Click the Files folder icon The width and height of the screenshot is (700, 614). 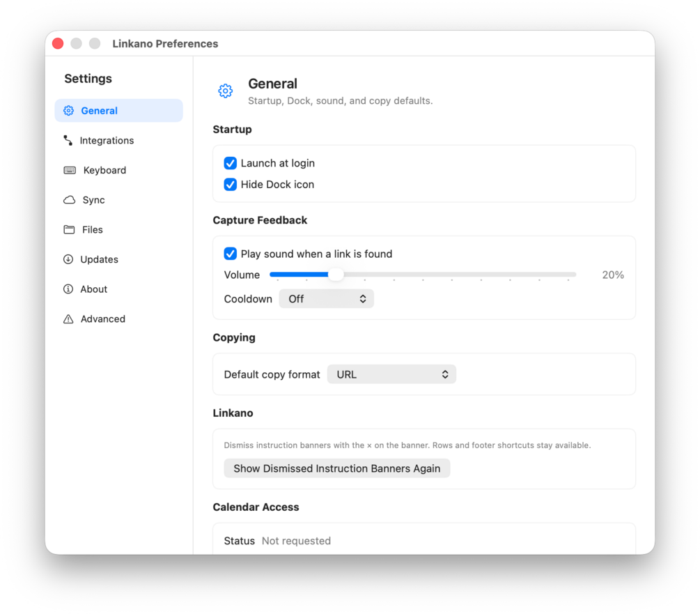click(69, 229)
